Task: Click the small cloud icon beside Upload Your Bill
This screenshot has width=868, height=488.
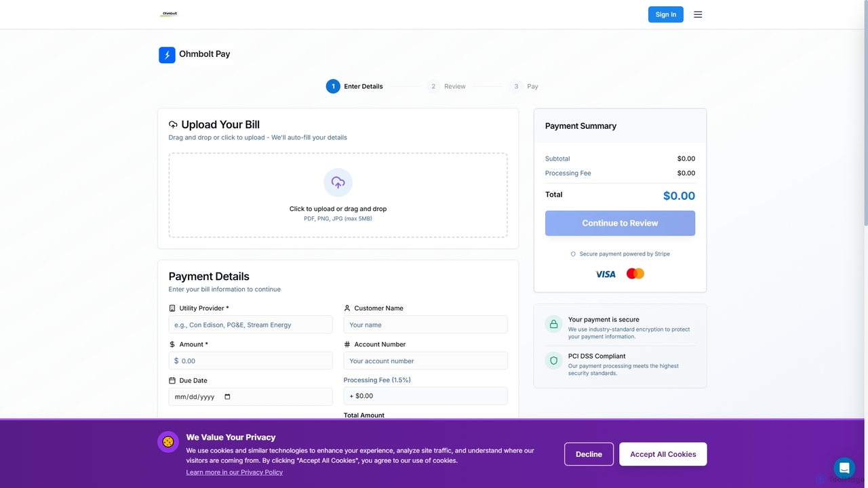Action: pos(173,125)
